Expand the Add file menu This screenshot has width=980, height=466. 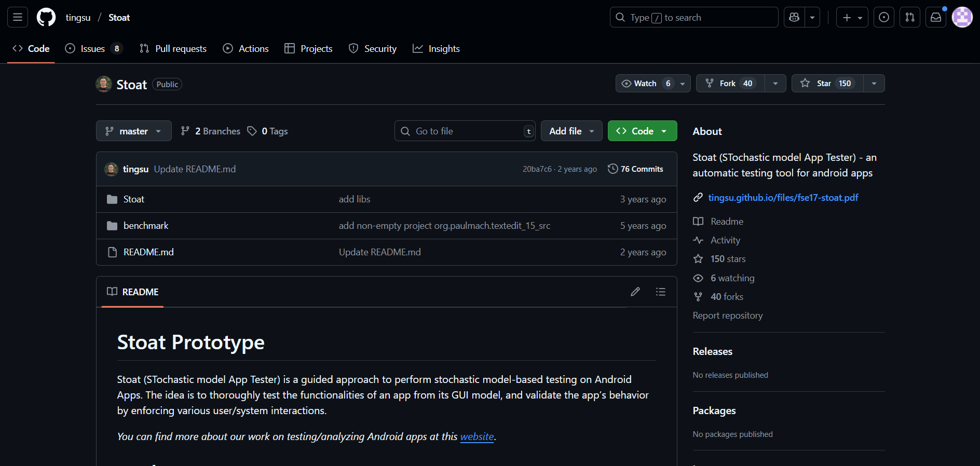tap(571, 131)
